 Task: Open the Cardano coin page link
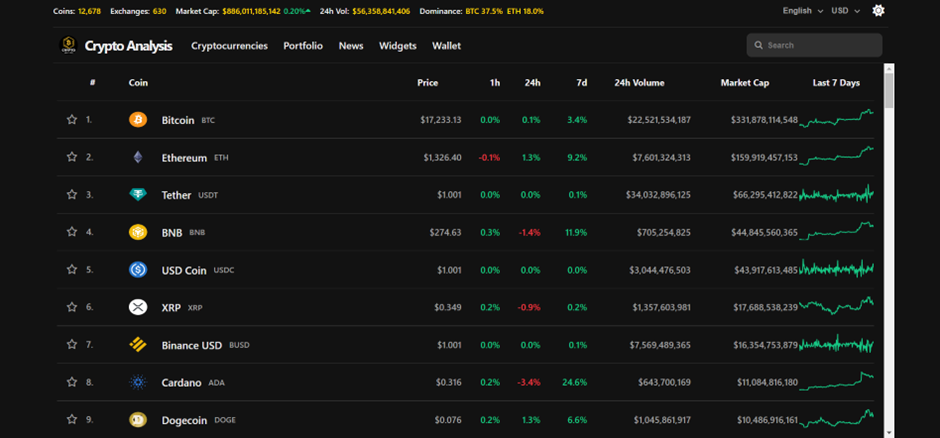(181, 382)
